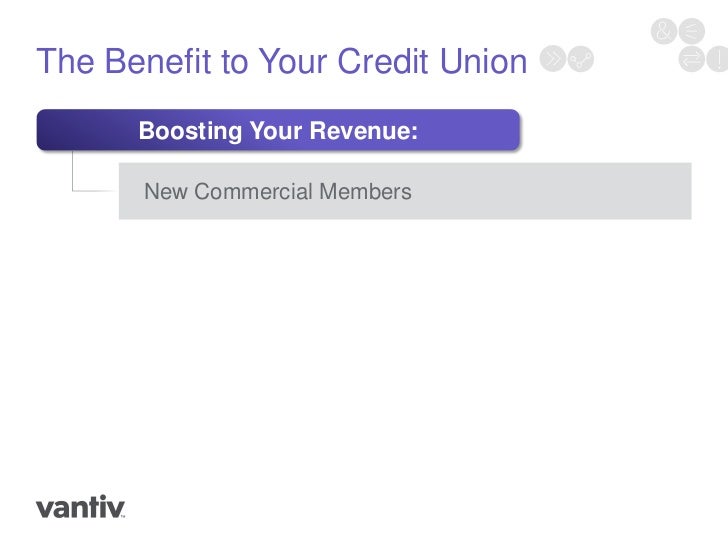Click the word New in the gray box
The height and width of the screenshot is (546, 728).
pos(166,191)
